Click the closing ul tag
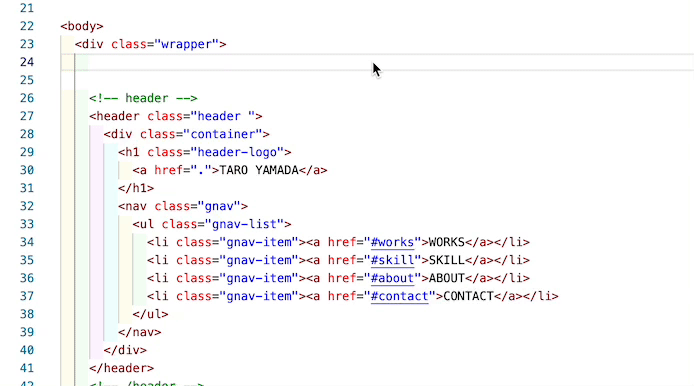The height and width of the screenshot is (386, 694). click(150, 314)
